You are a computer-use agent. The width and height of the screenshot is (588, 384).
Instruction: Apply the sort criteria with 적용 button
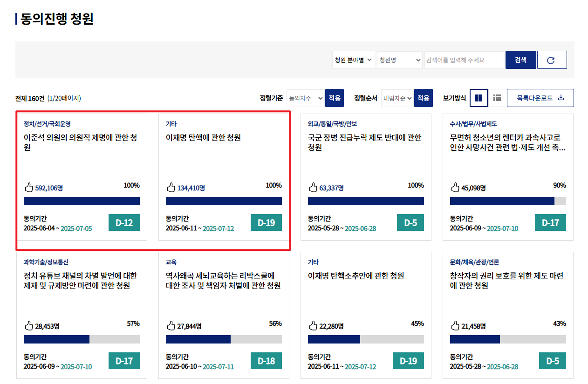pyautogui.click(x=335, y=98)
